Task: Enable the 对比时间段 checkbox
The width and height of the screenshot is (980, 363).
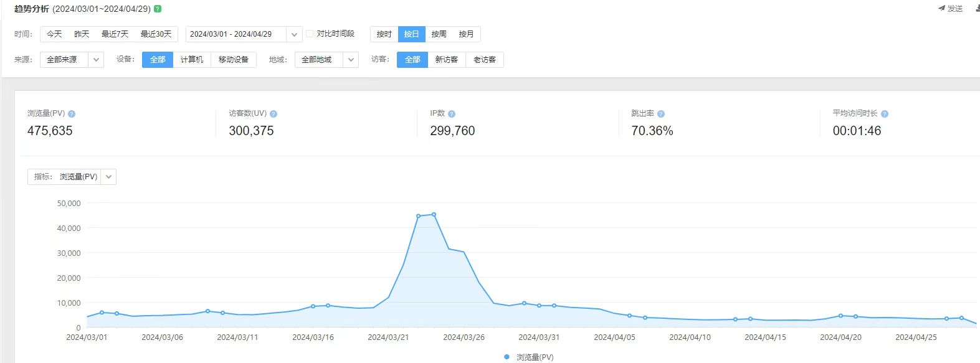Action: [x=310, y=34]
